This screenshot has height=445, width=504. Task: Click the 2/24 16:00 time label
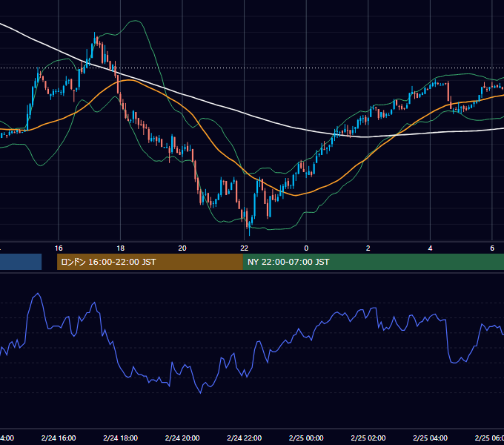coord(59,438)
